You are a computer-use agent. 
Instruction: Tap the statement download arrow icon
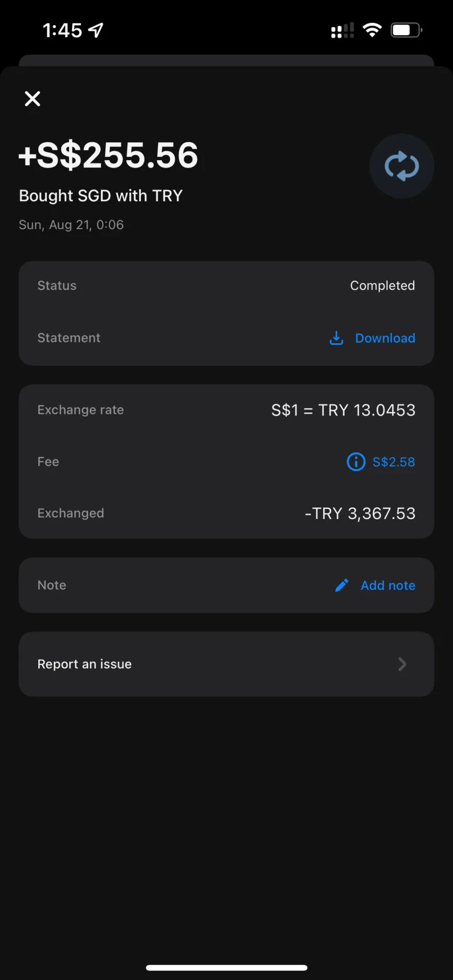(x=336, y=338)
